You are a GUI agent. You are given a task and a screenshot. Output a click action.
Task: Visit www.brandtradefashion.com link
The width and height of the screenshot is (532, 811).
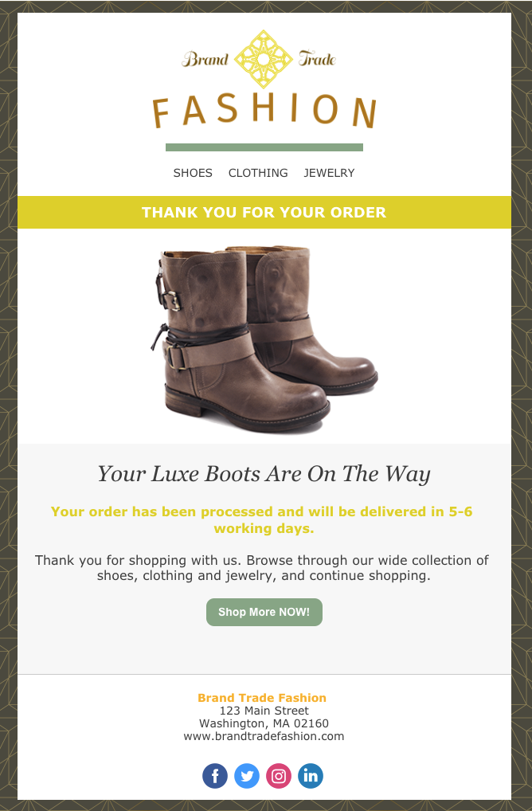pos(264,736)
